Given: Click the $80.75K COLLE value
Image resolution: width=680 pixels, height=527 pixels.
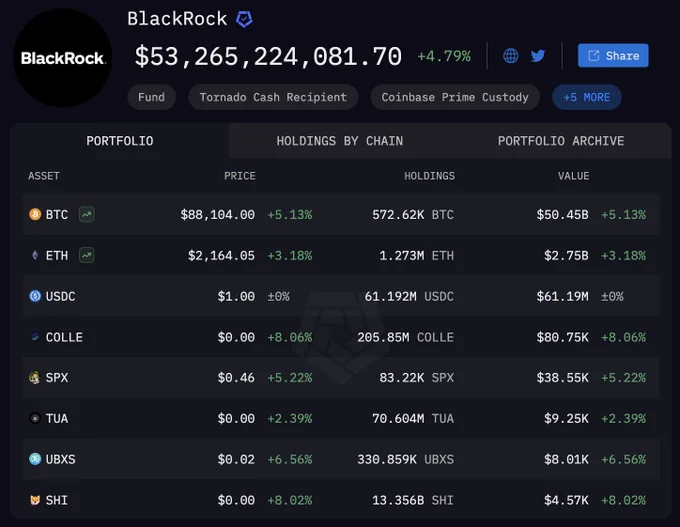Looking at the screenshot, I should [562, 337].
